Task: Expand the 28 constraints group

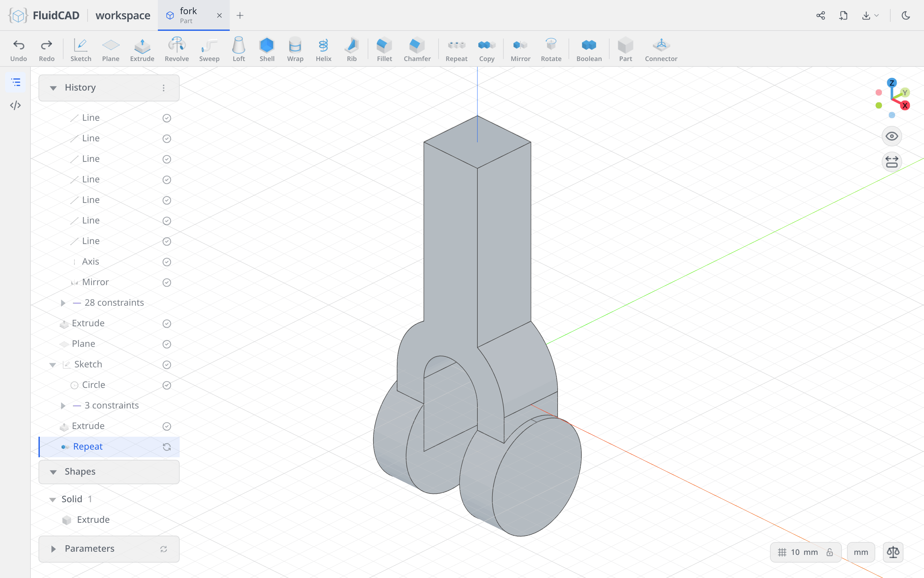Action: (x=63, y=303)
